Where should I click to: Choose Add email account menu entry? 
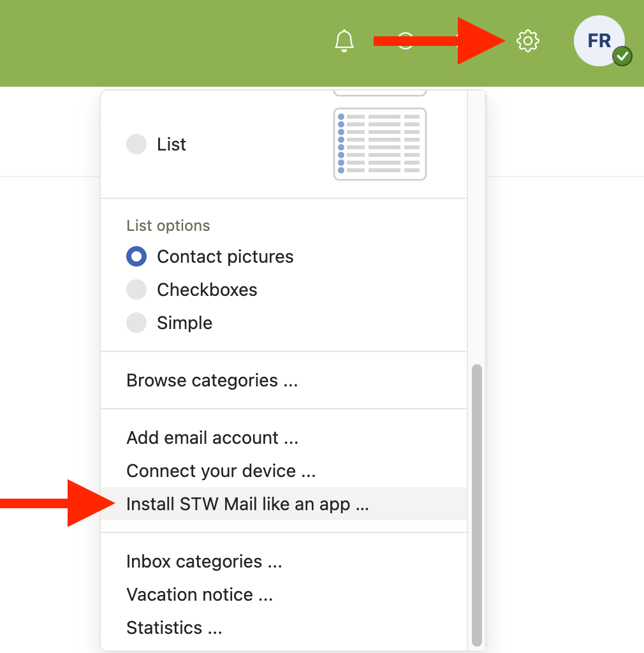(212, 438)
